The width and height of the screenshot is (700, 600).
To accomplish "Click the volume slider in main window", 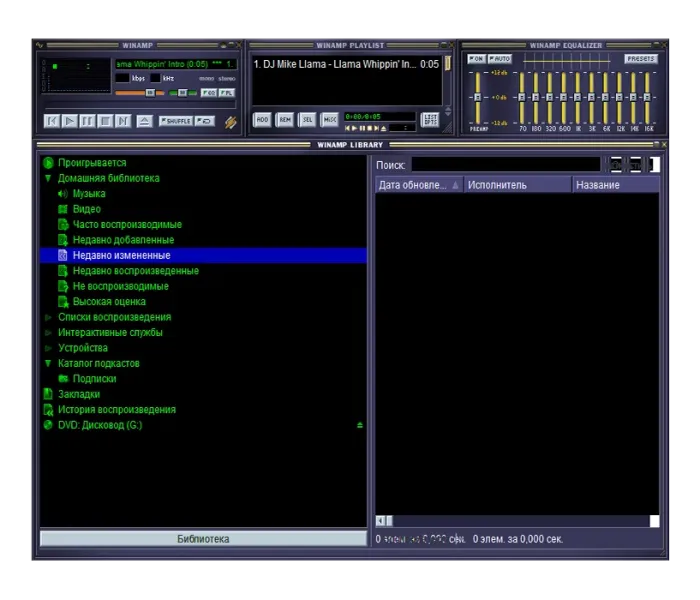I will pyautogui.click(x=140, y=93).
